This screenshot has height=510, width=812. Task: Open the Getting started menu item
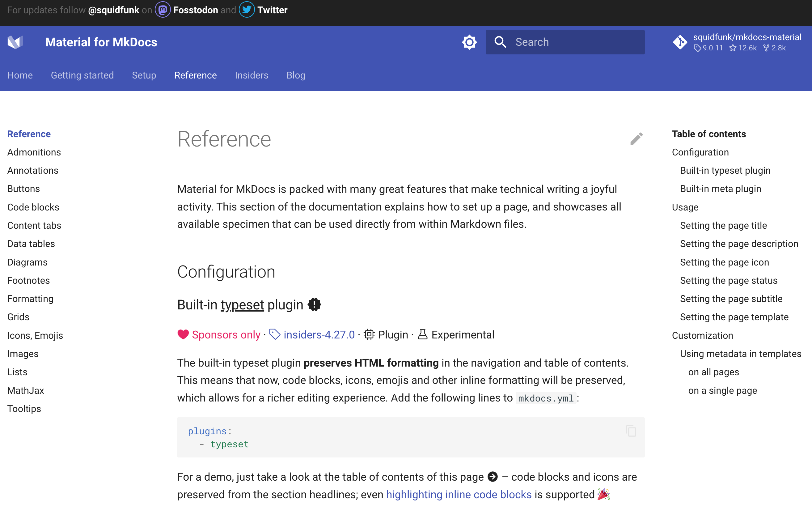pyautogui.click(x=82, y=75)
